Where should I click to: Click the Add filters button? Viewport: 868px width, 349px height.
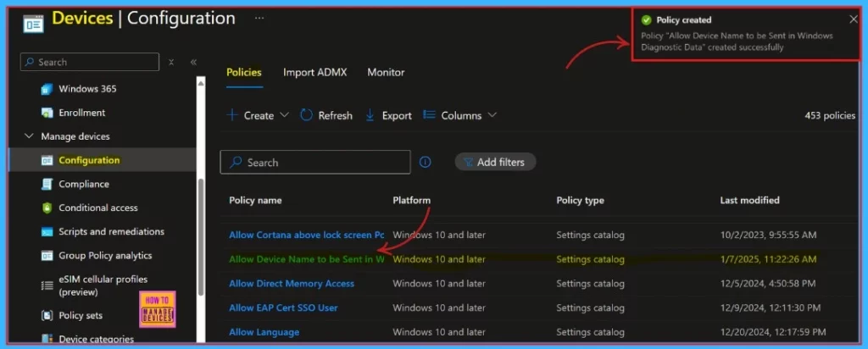coord(495,162)
